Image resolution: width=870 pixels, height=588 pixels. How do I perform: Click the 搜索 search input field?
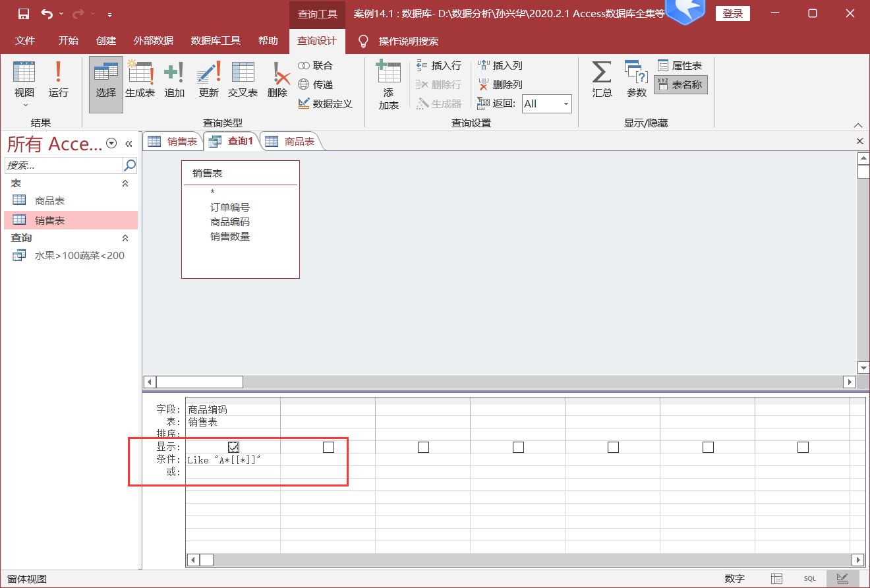tap(64, 165)
